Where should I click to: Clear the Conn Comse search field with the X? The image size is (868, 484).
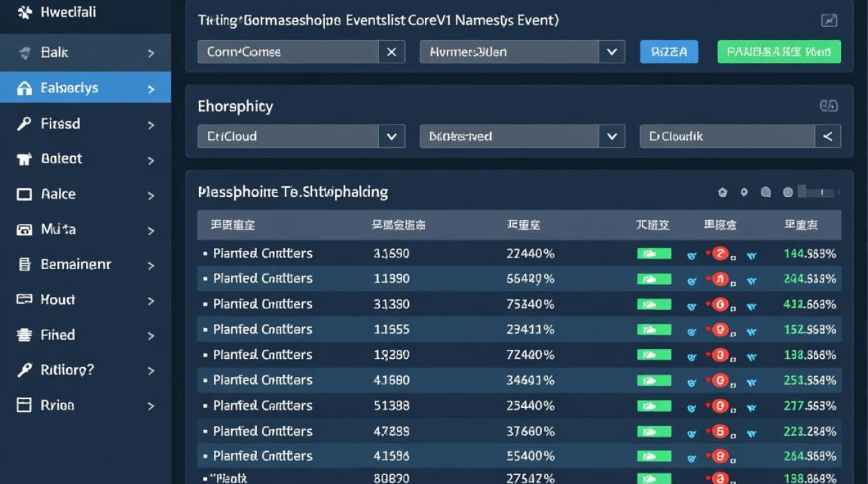click(x=392, y=52)
